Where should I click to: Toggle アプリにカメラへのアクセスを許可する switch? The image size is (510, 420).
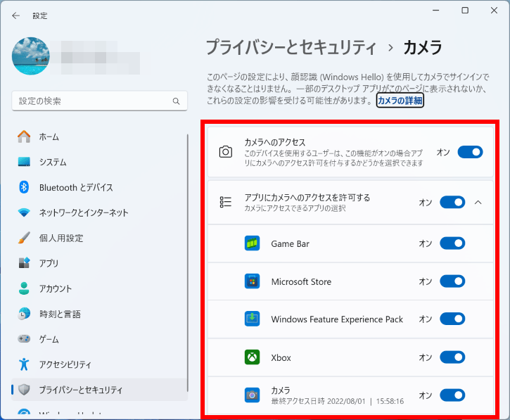(x=452, y=203)
